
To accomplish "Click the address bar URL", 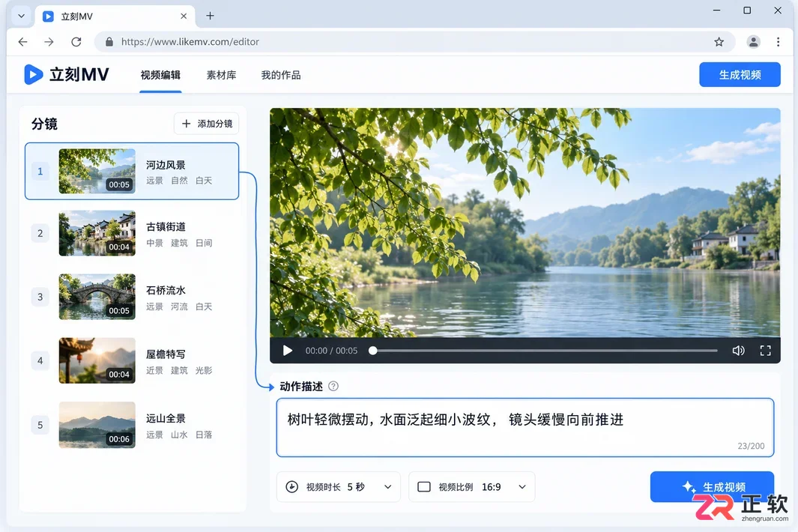I will click(x=190, y=42).
